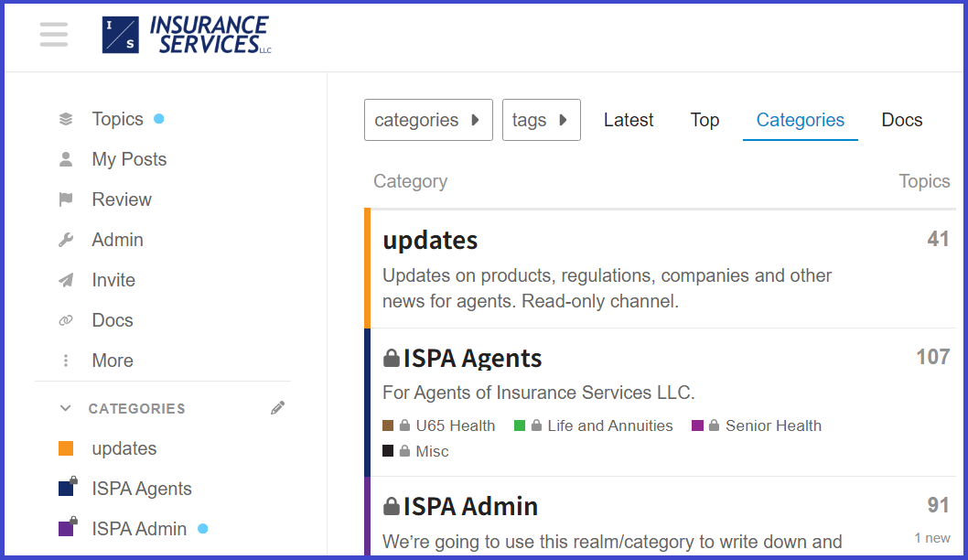Select the Categories tab
Viewport: 968px width, 560px height.
click(800, 120)
